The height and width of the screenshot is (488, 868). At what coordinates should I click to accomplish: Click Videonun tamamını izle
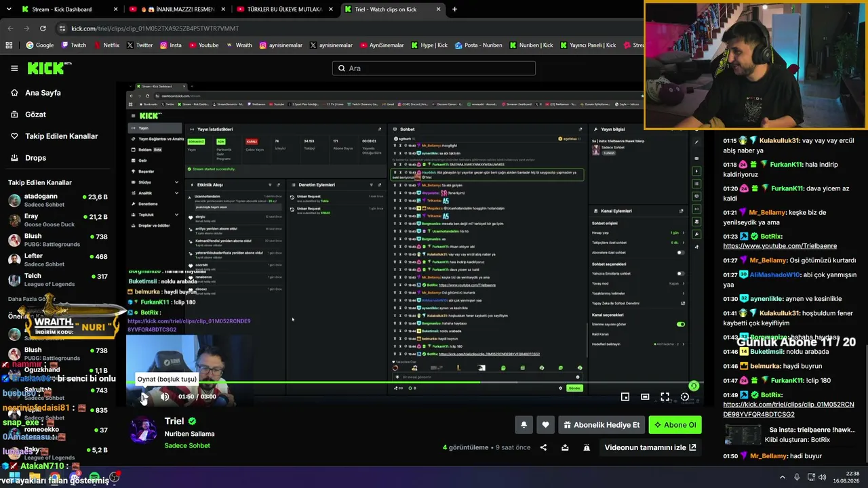point(650,447)
